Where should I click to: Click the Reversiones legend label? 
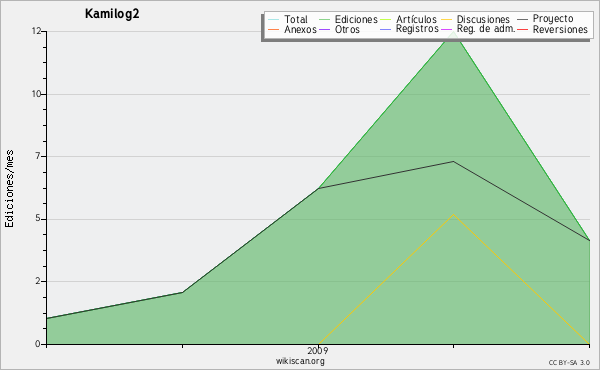(560, 29)
